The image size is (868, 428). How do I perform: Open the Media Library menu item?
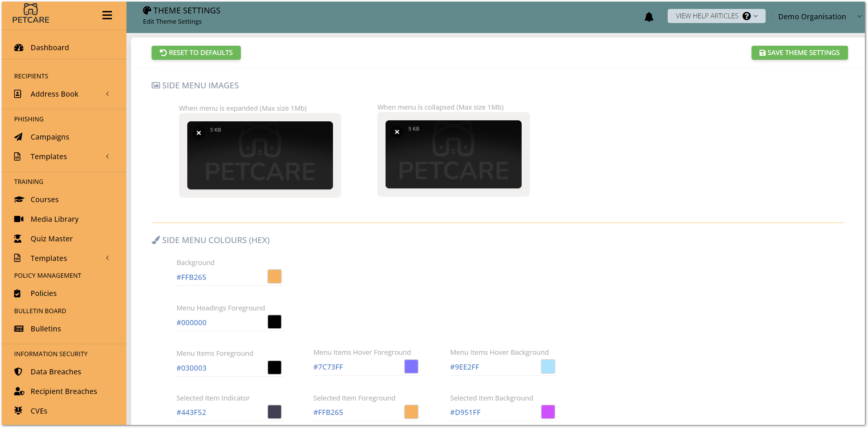point(55,219)
